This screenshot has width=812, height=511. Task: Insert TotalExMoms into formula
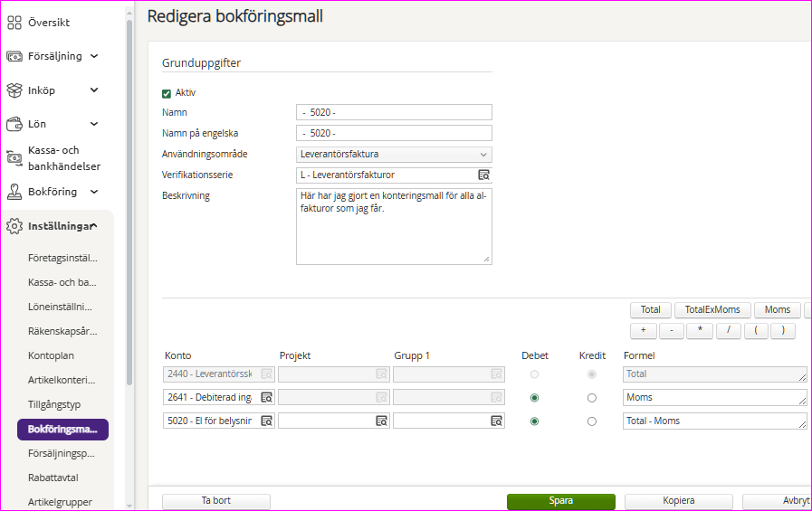(x=712, y=310)
